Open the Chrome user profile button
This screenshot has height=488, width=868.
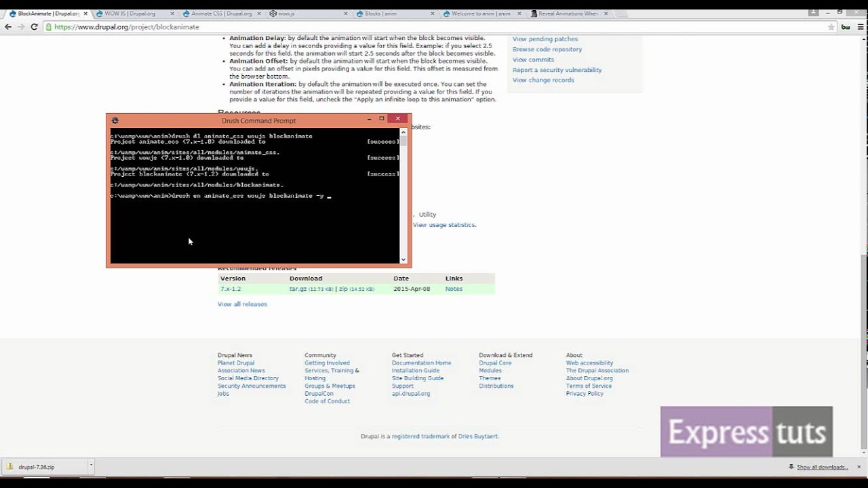(x=813, y=12)
